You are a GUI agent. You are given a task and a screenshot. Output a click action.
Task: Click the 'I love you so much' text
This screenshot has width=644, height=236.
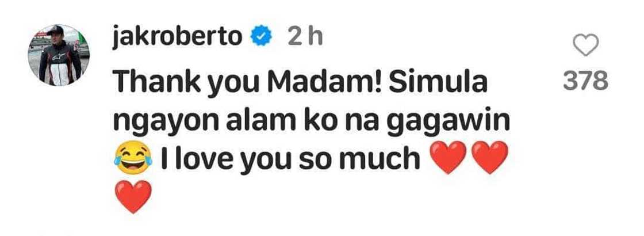tap(290, 159)
